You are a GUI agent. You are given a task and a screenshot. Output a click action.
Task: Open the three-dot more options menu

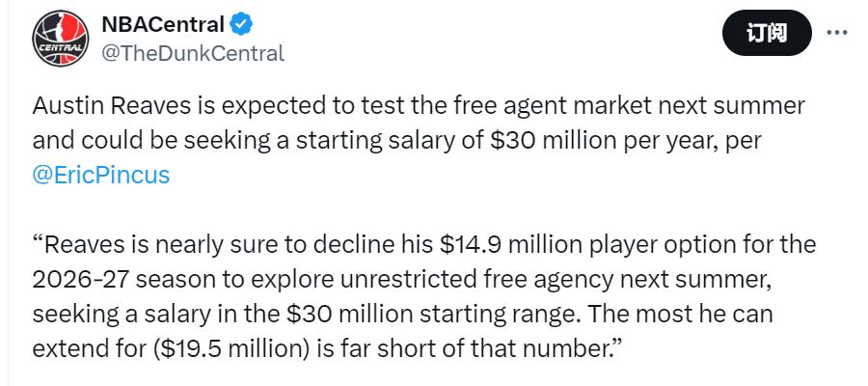(x=837, y=33)
